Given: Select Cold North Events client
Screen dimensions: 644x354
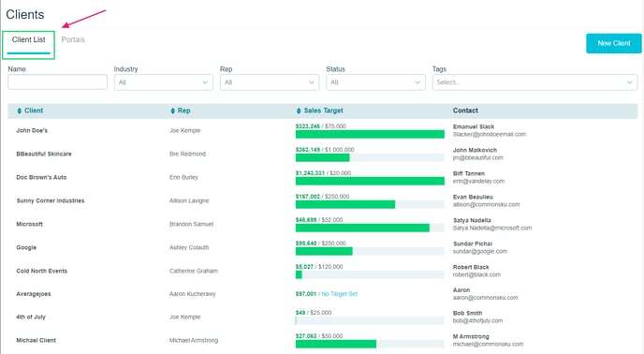Looking at the screenshot, I should [41, 271].
